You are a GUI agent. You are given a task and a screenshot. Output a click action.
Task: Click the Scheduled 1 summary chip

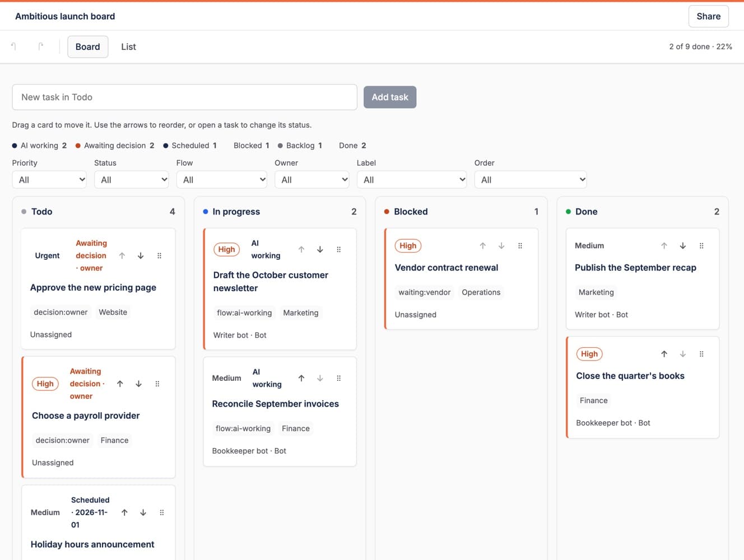190,146
